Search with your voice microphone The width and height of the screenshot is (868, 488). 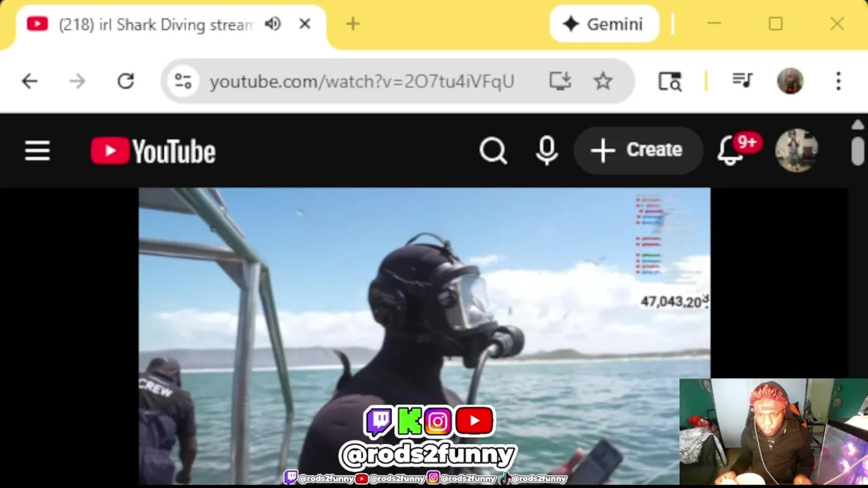pyautogui.click(x=547, y=150)
